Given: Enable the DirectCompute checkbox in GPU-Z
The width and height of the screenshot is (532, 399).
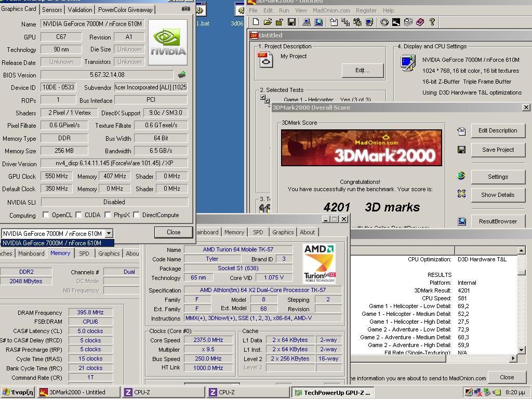Looking at the screenshot, I should click(x=137, y=215).
